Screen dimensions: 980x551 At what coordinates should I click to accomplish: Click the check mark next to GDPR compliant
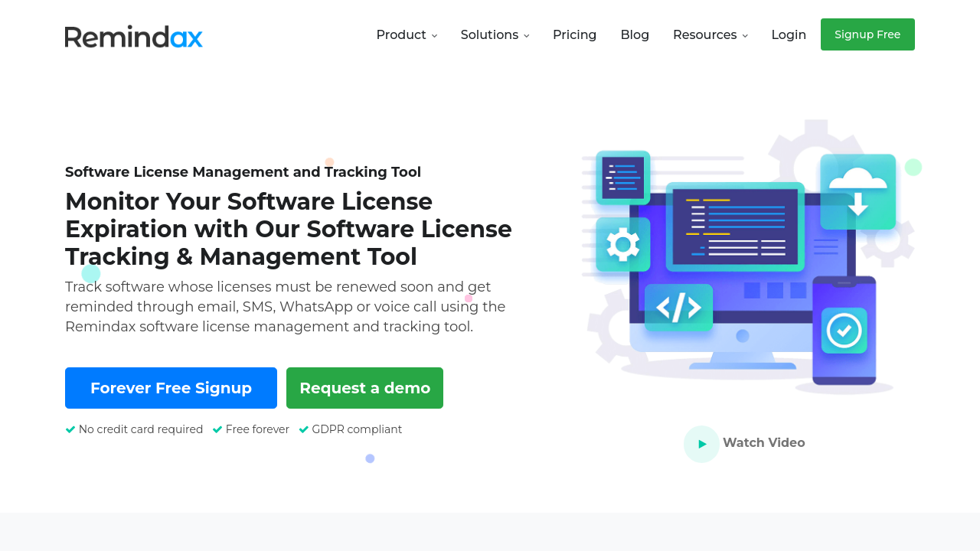tap(304, 430)
